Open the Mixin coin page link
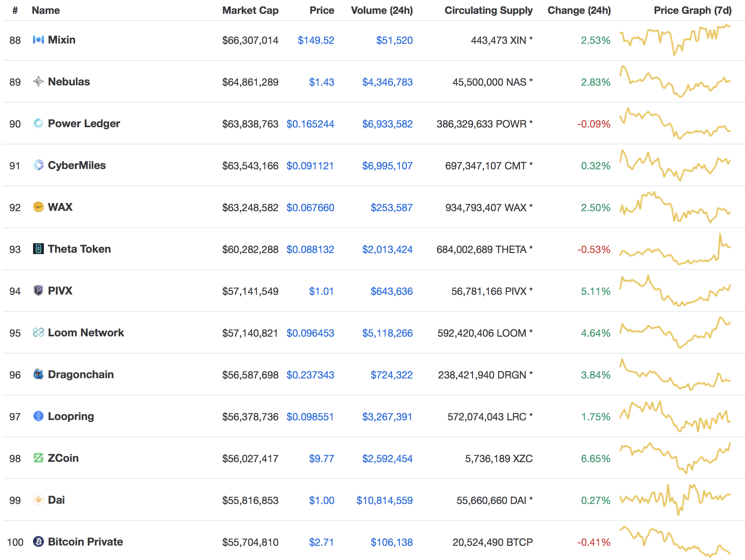The width and height of the screenshot is (745, 560). click(62, 40)
